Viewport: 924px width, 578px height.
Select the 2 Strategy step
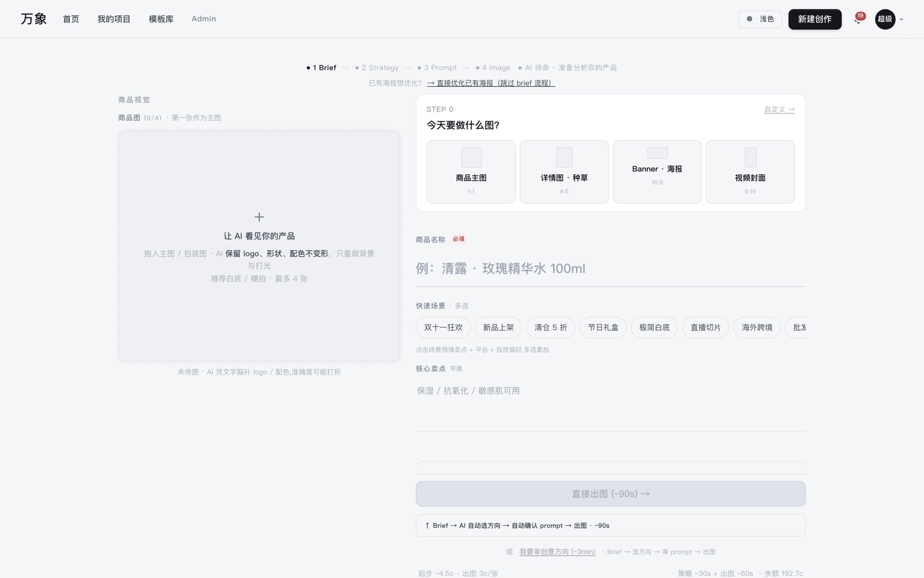(377, 68)
